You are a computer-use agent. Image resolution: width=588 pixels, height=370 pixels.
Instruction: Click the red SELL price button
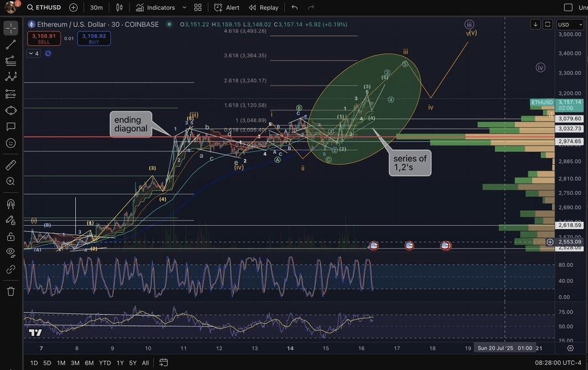[x=39, y=39]
